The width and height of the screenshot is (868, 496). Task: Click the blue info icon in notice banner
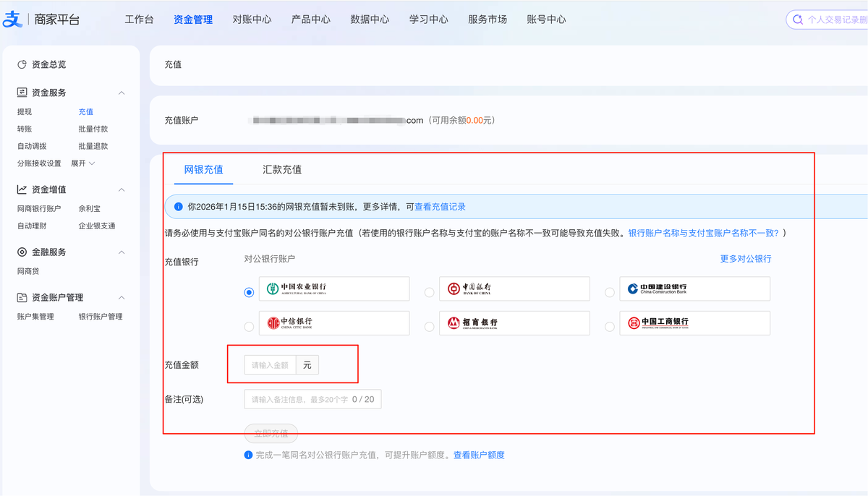point(178,207)
